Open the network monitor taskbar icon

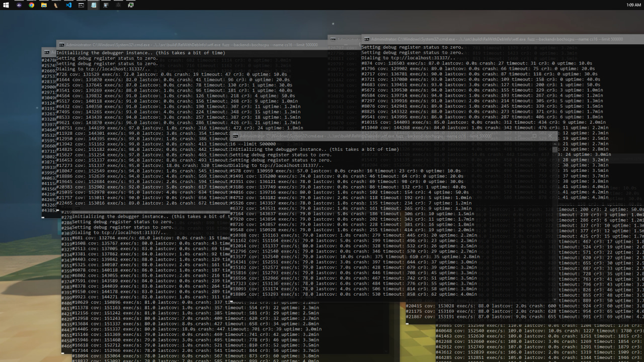[131, 5]
